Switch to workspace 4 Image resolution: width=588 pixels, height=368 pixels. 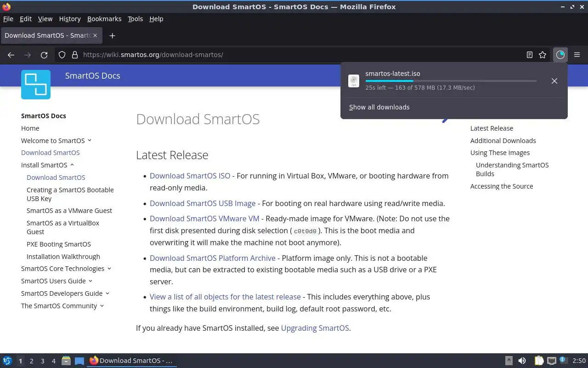53,361
